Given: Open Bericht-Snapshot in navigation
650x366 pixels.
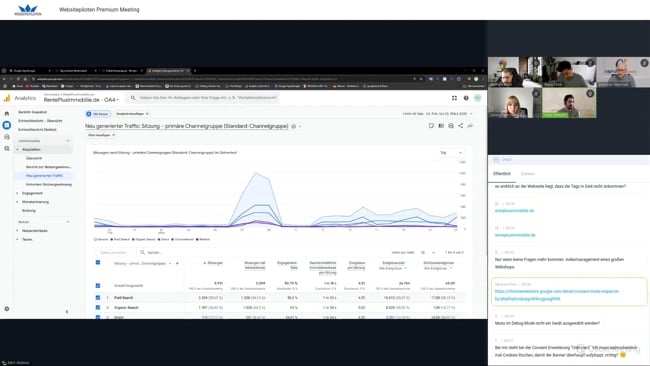Looking at the screenshot, I should (x=32, y=112).
